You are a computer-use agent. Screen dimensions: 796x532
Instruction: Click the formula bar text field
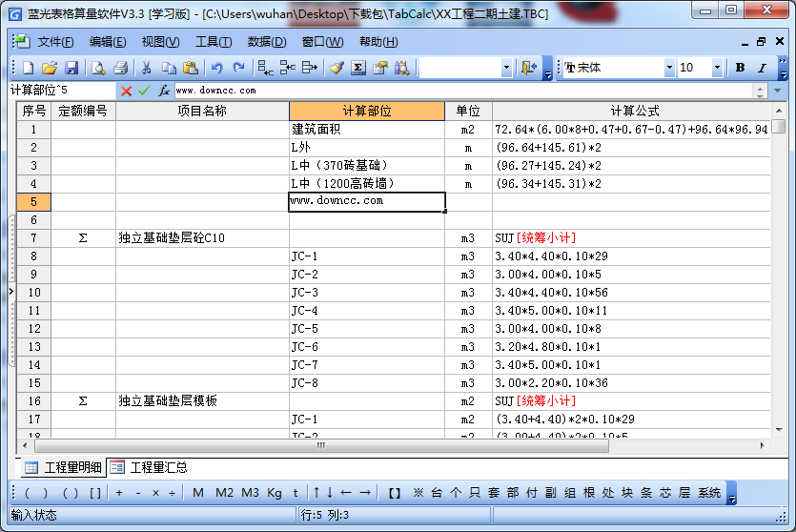[458, 91]
